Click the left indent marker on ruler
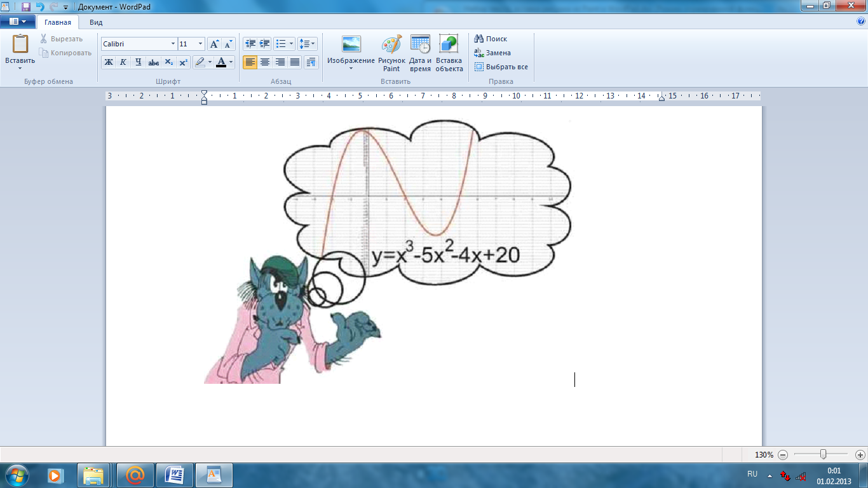This screenshot has height=488, width=868. 204,97
